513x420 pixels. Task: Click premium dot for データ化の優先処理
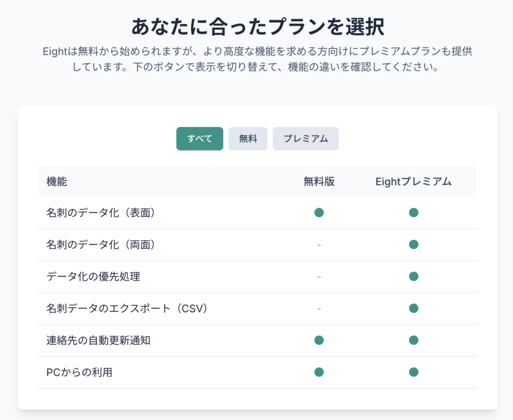[413, 276]
